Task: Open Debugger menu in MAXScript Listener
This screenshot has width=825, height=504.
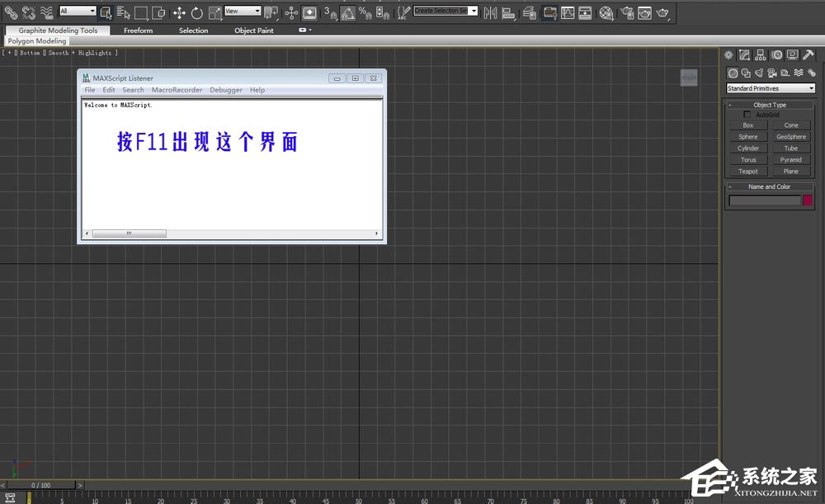Action: [226, 90]
